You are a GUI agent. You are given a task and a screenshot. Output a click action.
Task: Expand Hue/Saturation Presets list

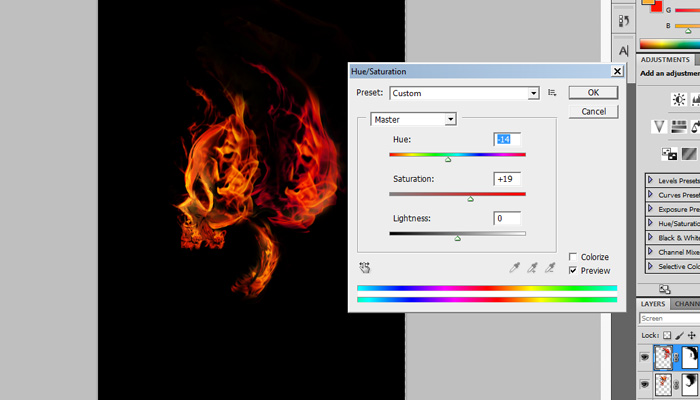[650, 223]
